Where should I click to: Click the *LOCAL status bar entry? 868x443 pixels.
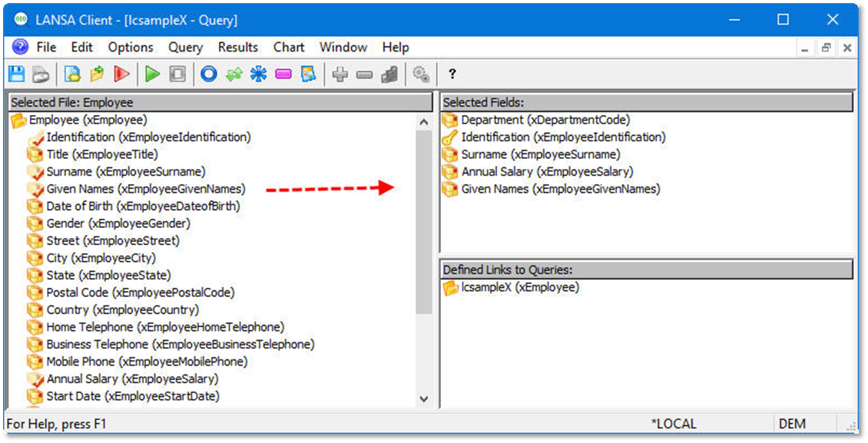coord(673,425)
